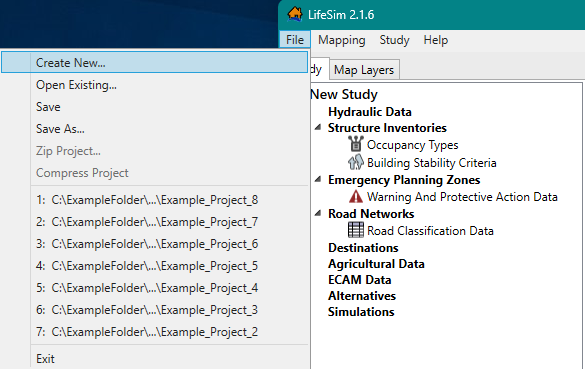Viewport: 585px width, 369px height.
Task: Select the Alternatives tree node
Action: click(362, 296)
